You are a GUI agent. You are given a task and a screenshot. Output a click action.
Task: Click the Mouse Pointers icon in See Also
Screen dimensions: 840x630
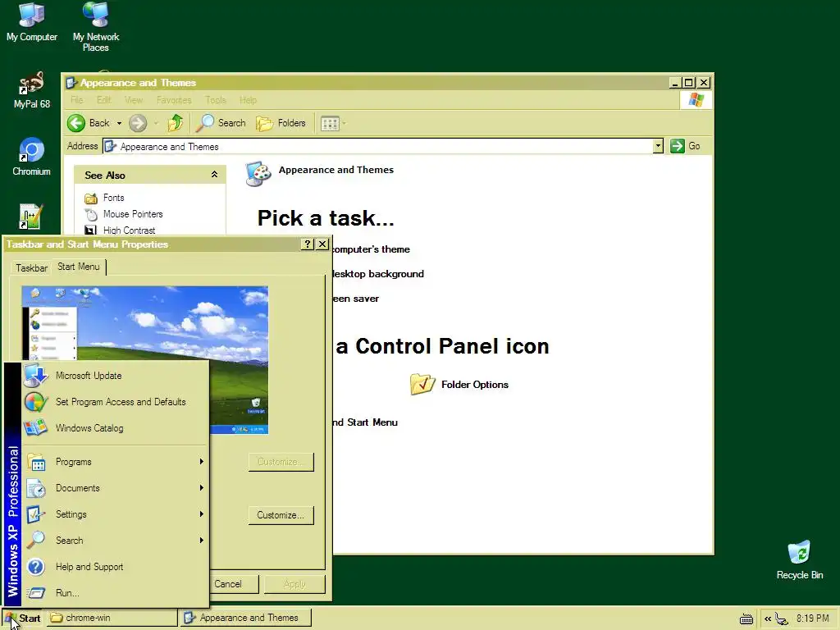tap(91, 214)
